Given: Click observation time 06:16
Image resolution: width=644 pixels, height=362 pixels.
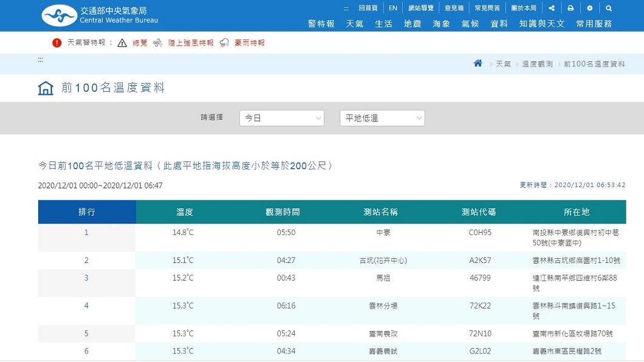Looking at the screenshot, I should pos(286,306).
